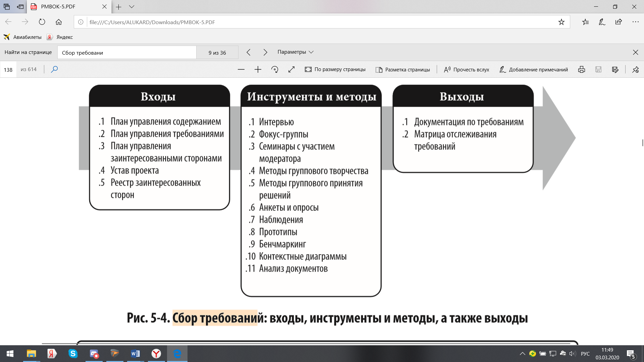Add page to favorites with star icon
This screenshot has width=644, height=362.
pyautogui.click(x=561, y=22)
